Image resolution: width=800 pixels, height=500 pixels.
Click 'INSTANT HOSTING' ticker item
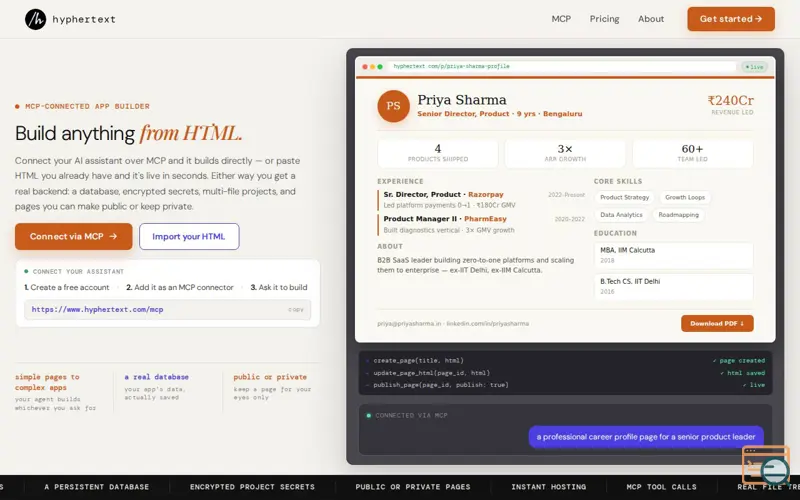click(548, 487)
